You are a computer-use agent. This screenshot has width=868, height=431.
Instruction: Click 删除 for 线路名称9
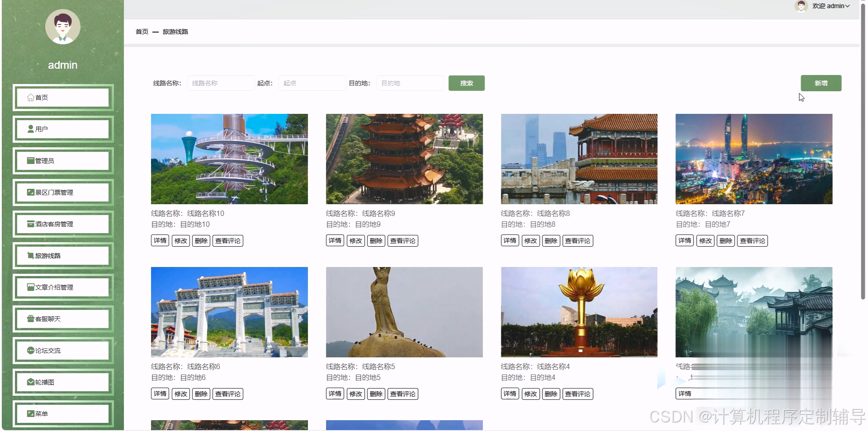click(x=376, y=241)
